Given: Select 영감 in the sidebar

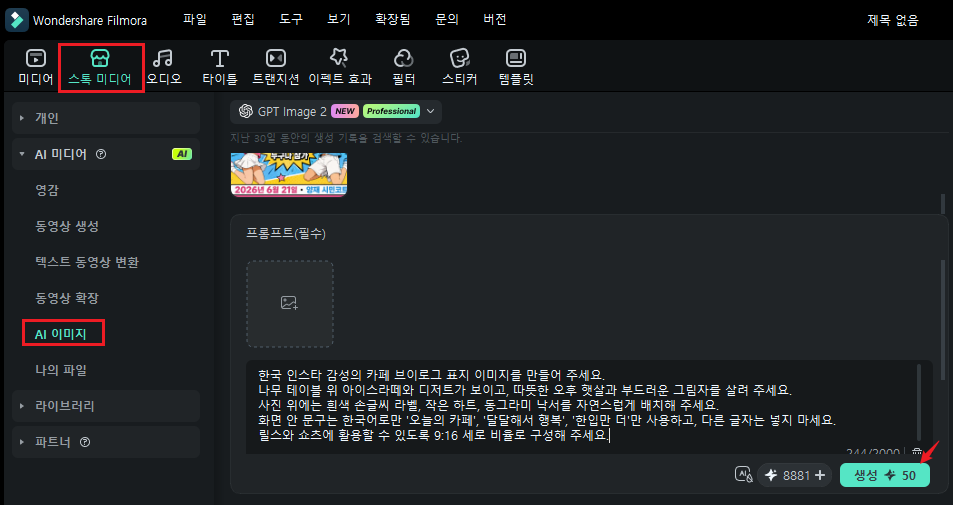Looking at the screenshot, I should (47, 190).
